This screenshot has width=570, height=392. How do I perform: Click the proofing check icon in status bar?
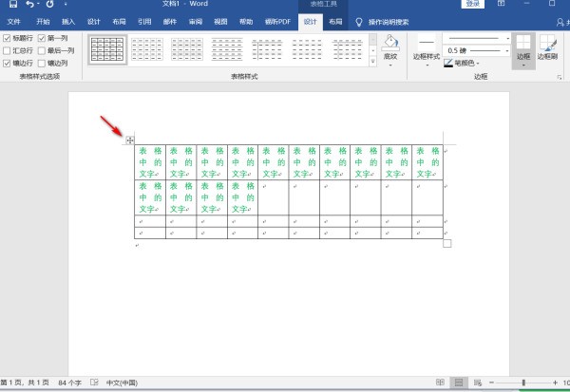[94, 383]
